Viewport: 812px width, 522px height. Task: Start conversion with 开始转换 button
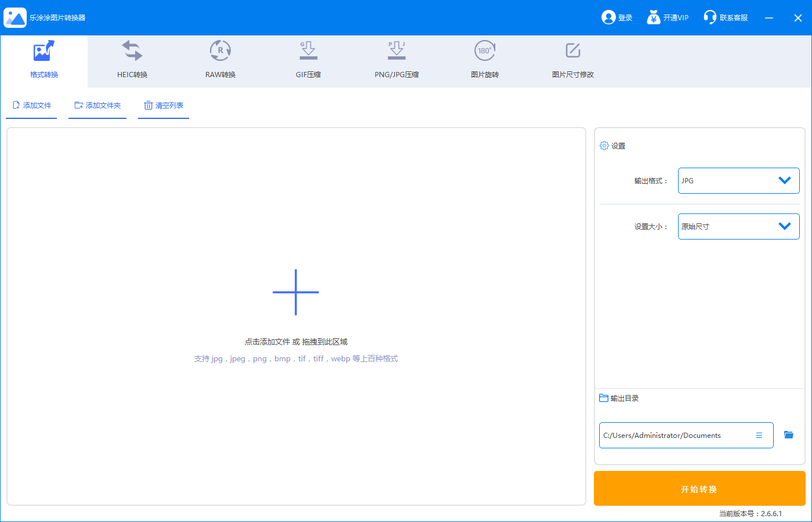699,488
